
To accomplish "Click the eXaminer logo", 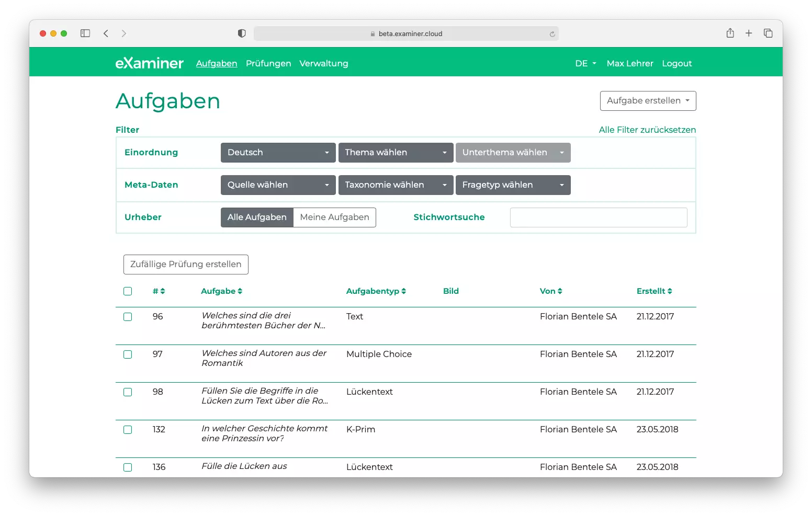I will 149,63.
